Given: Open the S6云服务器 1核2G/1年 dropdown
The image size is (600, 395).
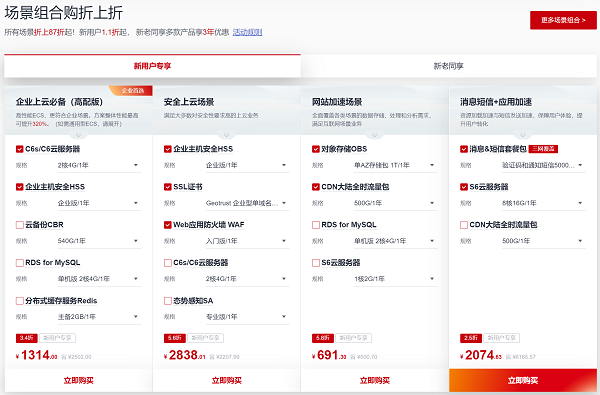Looking at the screenshot, I should [395, 279].
